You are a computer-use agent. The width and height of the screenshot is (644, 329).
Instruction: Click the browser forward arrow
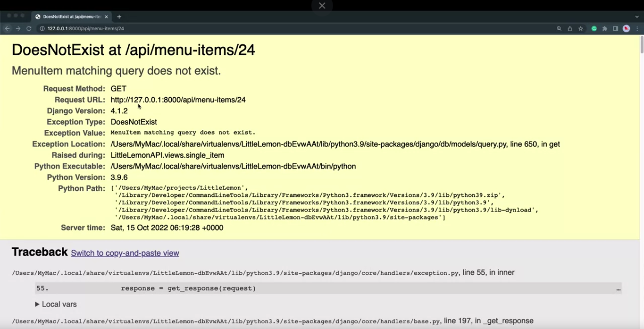[18, 28]
